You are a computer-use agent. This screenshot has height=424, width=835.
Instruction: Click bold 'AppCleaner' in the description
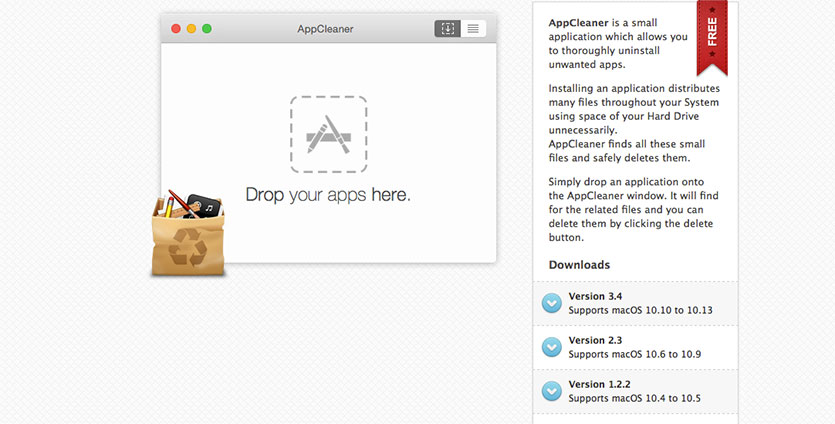point(578,23)
